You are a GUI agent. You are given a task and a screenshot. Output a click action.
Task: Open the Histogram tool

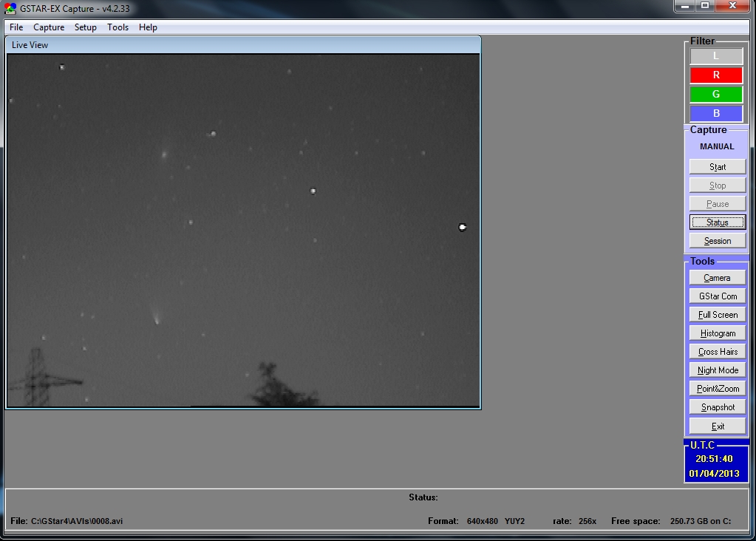pos(716,333)
